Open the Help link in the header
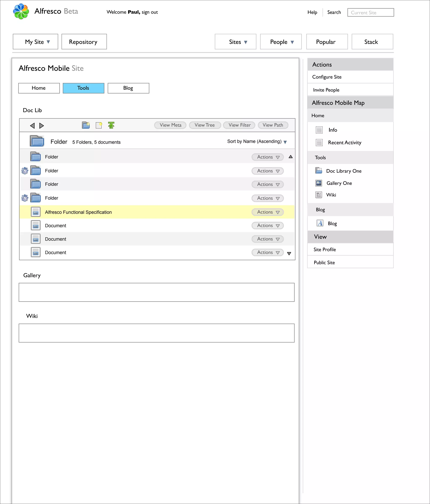Viewport: 430px width, 504px height. click(x=312, y=12)
